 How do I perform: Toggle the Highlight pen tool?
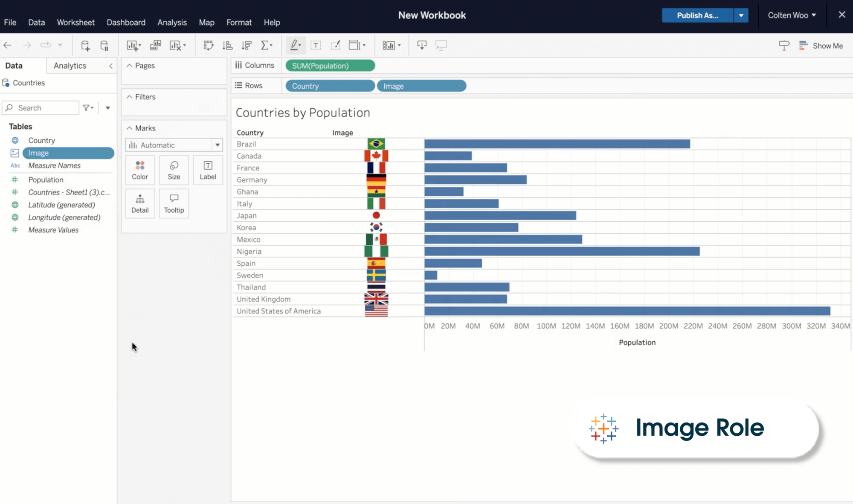coord(295,45)
